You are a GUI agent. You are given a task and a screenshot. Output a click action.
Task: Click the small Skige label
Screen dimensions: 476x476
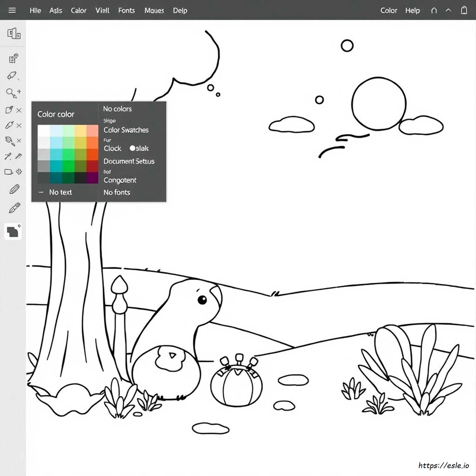109,121
